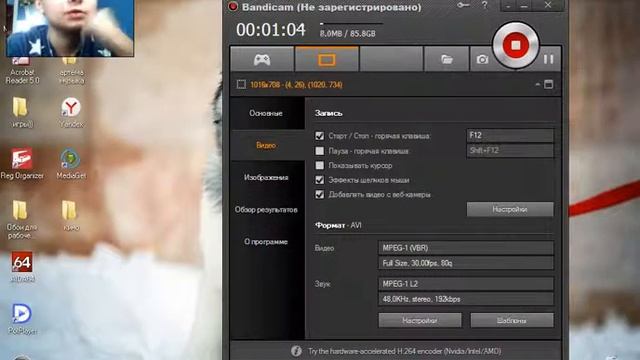
Task: Pause the recording with the pause icon
Action: point(548,59)
